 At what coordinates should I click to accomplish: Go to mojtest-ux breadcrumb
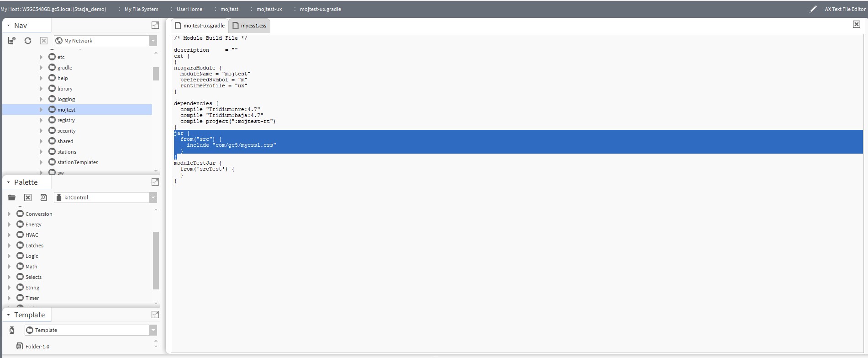tap(269, 9)
